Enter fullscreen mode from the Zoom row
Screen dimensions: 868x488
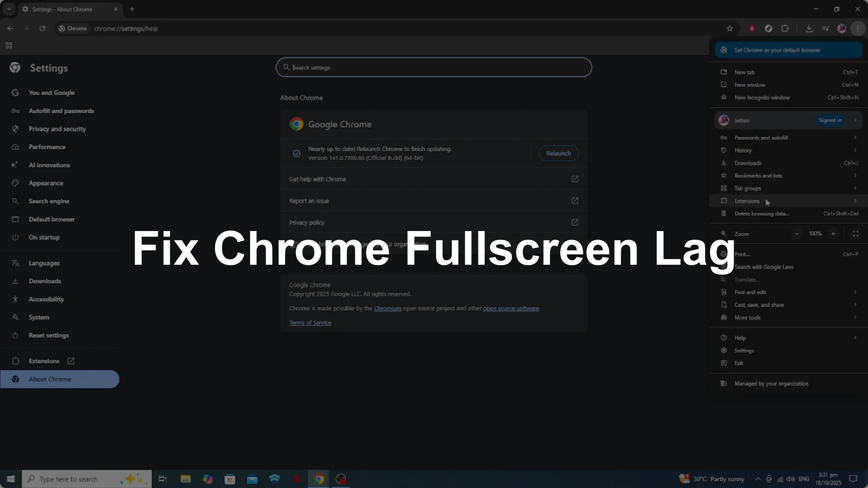click(x=855, y=234)
